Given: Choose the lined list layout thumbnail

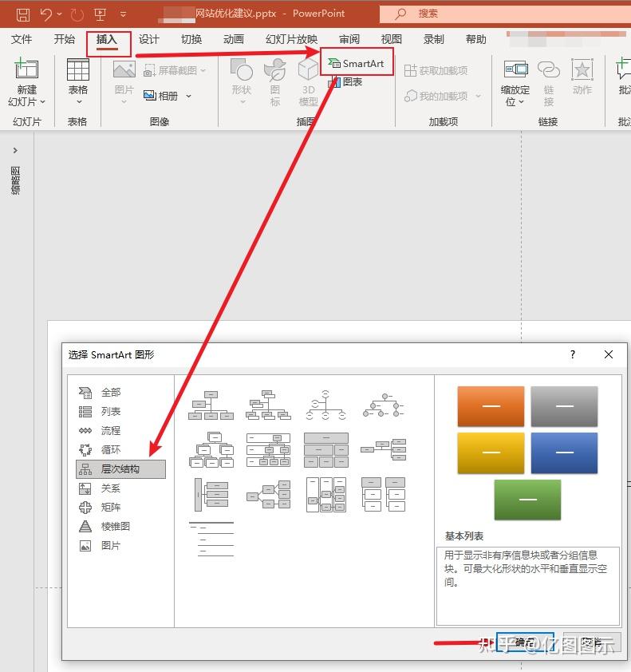Looking at the screenshot, I should (x=211, y=540).
